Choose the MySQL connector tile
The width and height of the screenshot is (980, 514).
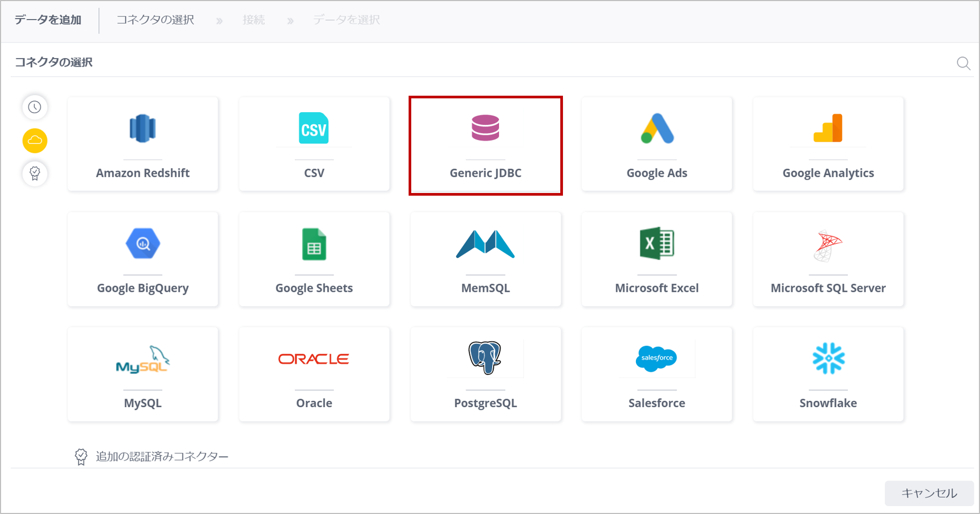pos(143,374)
